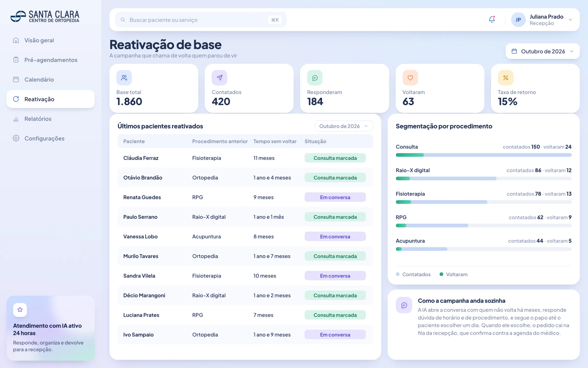
Task: Click Contatados legend entry
Action: click(413, 274)
